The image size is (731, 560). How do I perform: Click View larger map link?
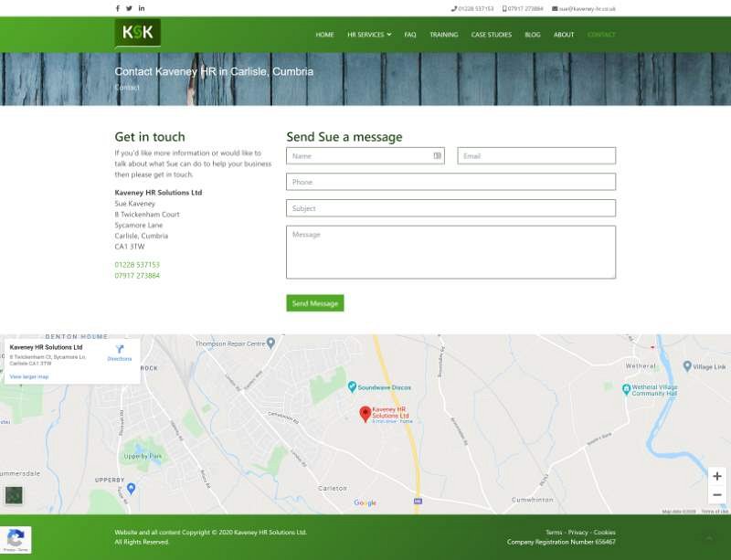coord(29,376)
